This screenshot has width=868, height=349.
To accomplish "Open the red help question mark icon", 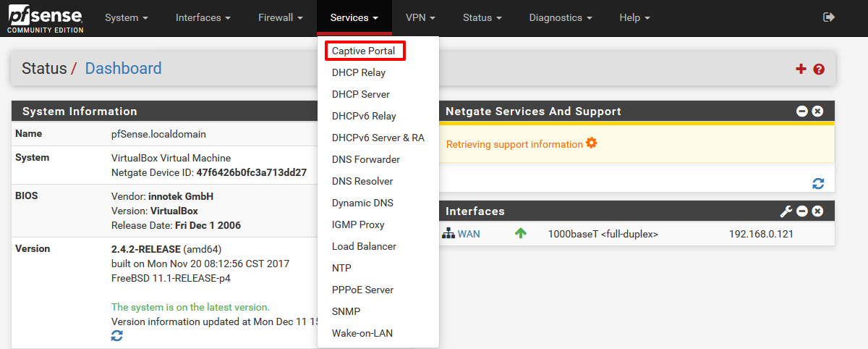I will pyautogui.click(x=819, y=70).
